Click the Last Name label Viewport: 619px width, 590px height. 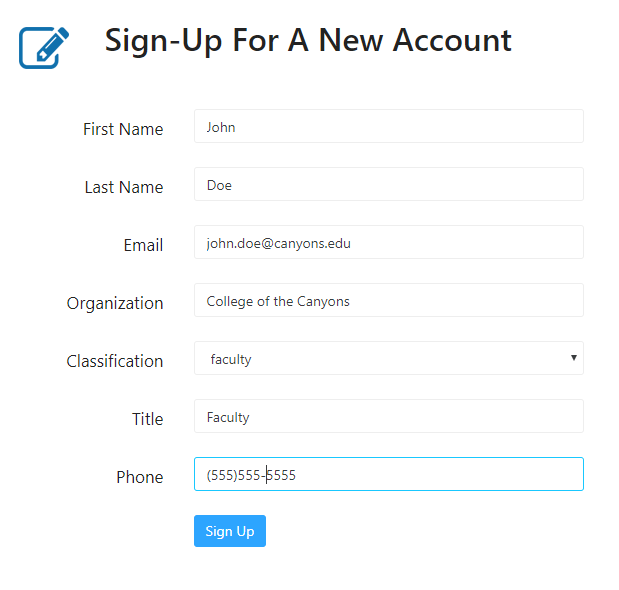coord(124,187)
